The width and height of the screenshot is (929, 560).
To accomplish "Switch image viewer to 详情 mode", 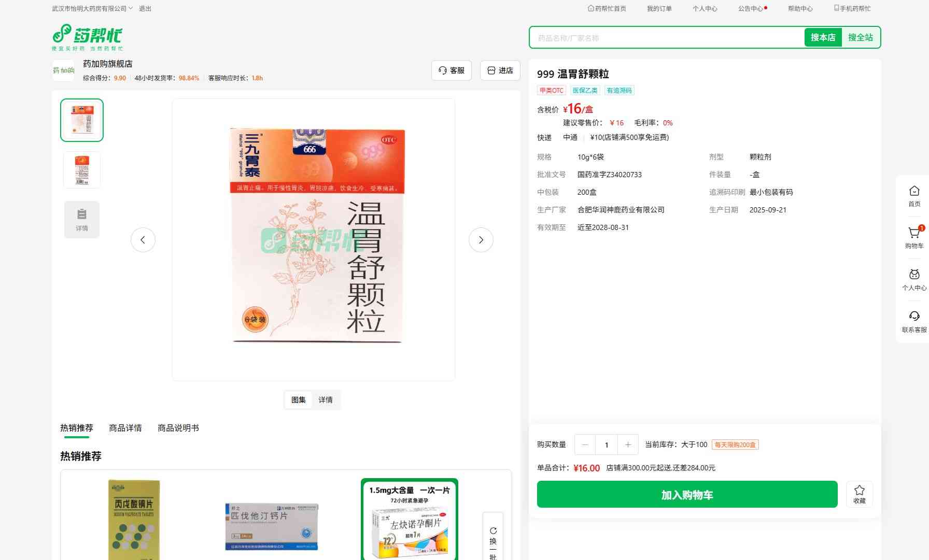I will 326,400.
